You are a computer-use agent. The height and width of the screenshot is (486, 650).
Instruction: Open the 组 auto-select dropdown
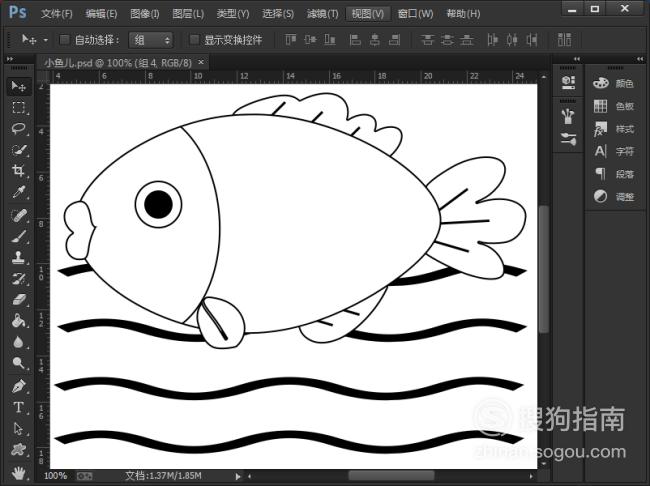point(150,40)
